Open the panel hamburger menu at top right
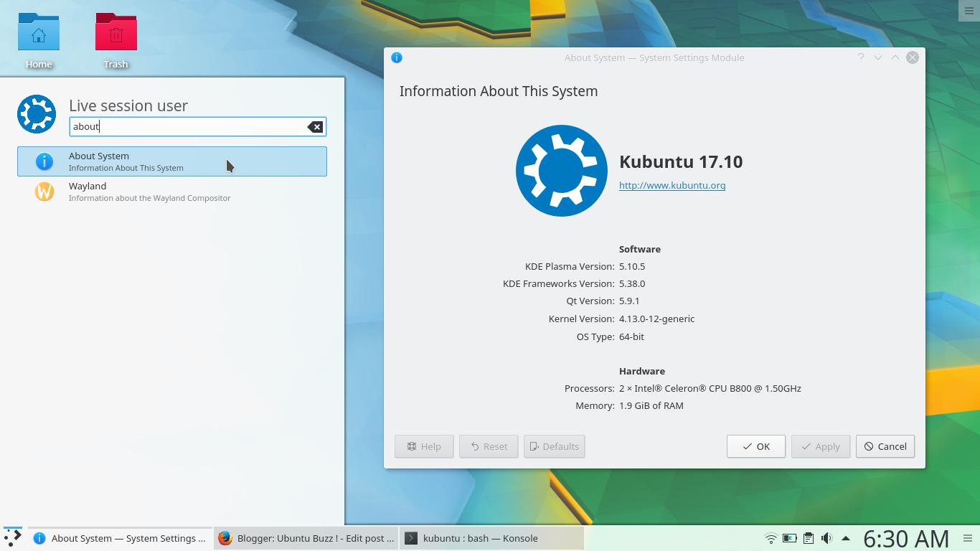This screenshot has height=551, width=980. point(969,11)
